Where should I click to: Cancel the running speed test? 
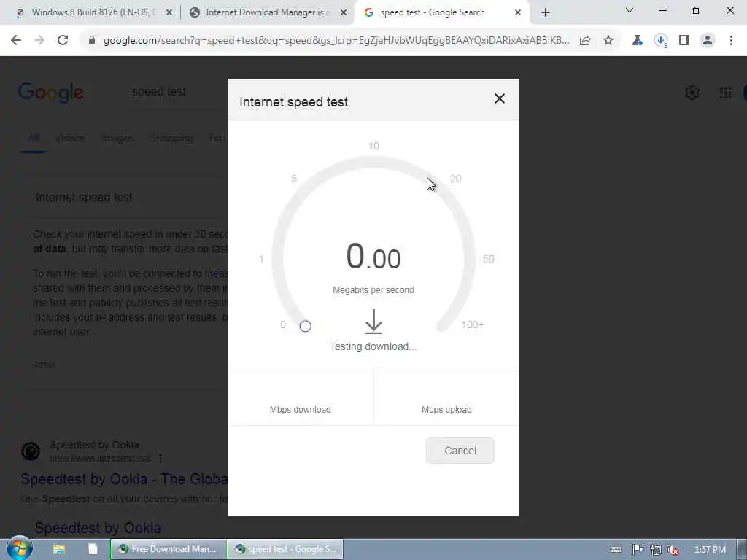(460, 451)
